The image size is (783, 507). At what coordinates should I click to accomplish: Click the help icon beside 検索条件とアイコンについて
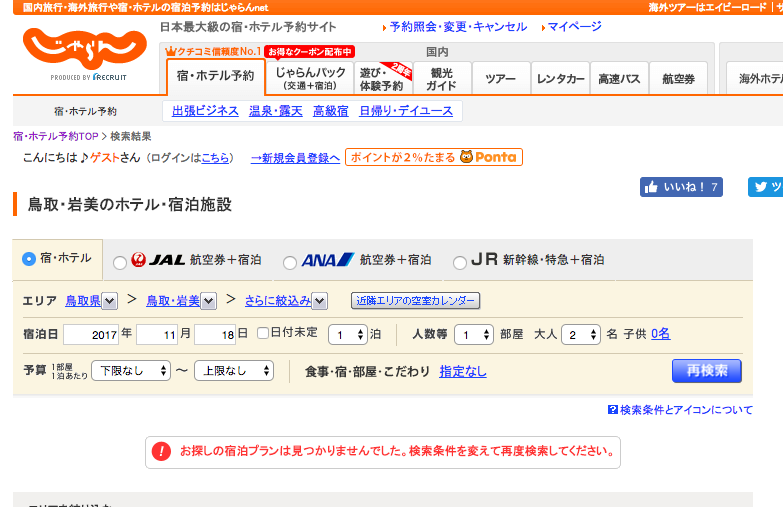pos(613,410)
